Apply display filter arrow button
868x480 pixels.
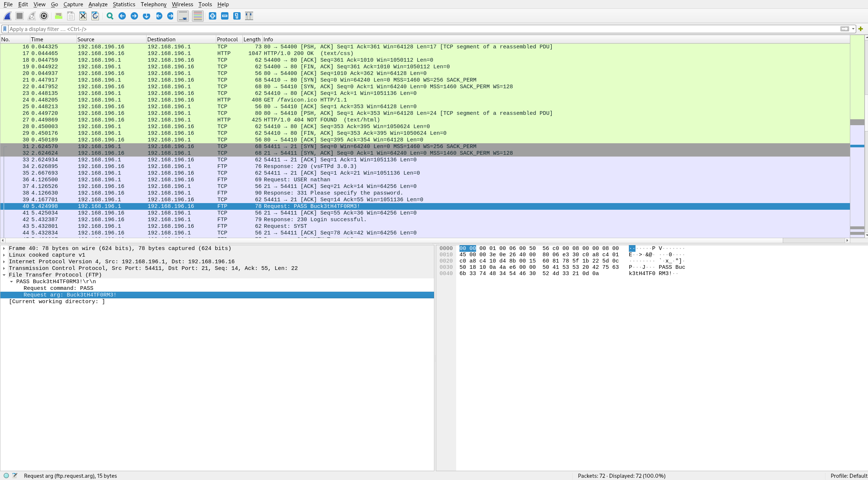(844, 29)
